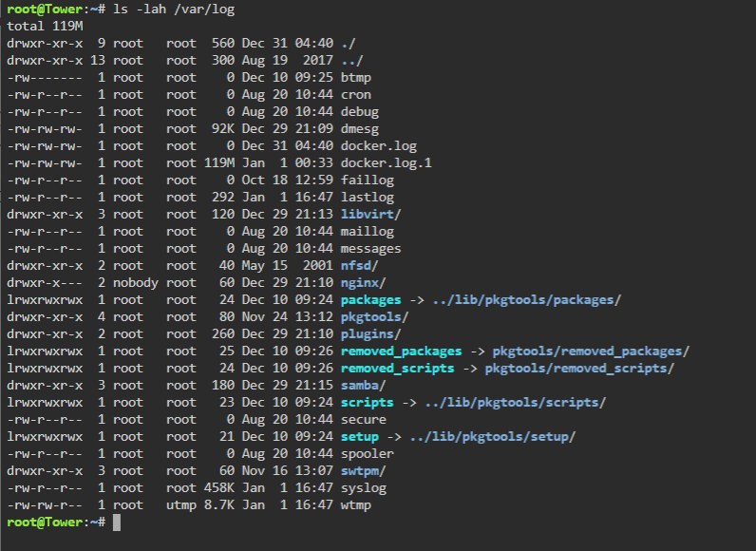Image resolution: width=756 pixels, height=551 pixels.
Task: Click the 'utmp' group in the wtmp row
Action: pyautogui.click(x=181, y=505)
